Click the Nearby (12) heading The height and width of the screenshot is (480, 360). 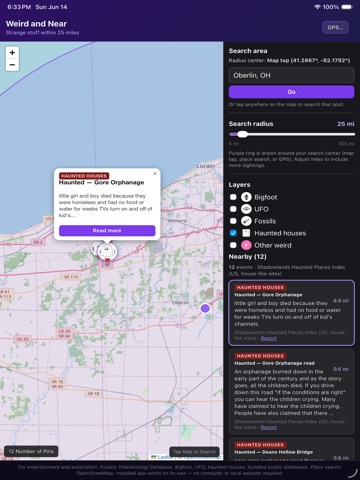click(247, 257)
